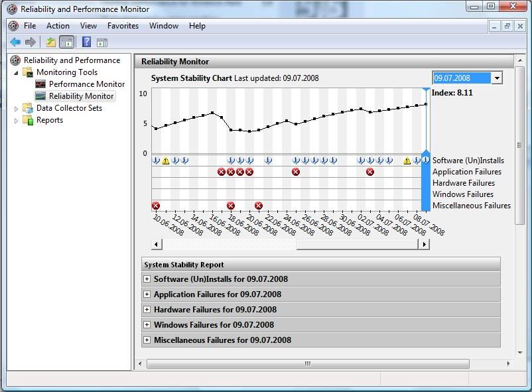532x392 pixels.
Task: Click the Forward arrow toolbar icon
Action: point(31,42)
